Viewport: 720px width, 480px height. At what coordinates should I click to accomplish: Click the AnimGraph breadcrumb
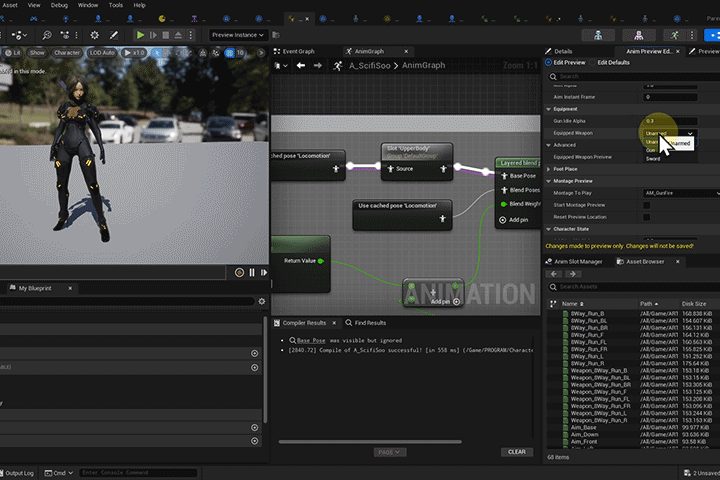[x=423, y=66]
